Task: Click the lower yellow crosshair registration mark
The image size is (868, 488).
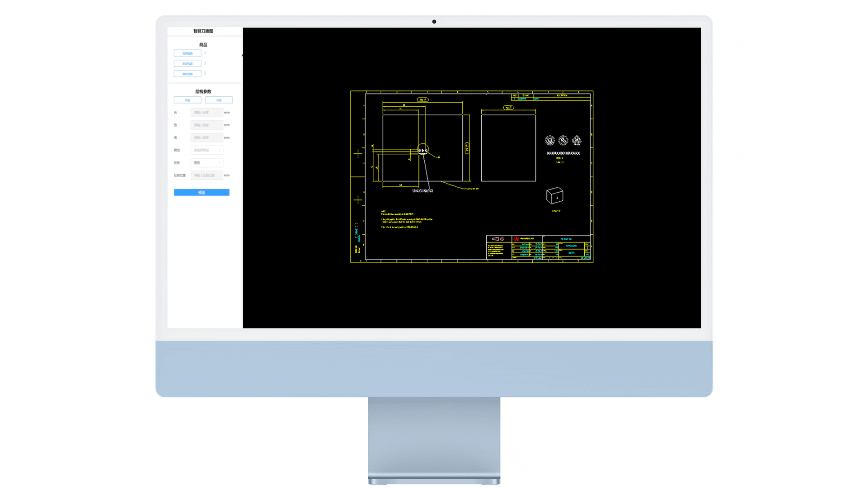Action: [358, 200]
